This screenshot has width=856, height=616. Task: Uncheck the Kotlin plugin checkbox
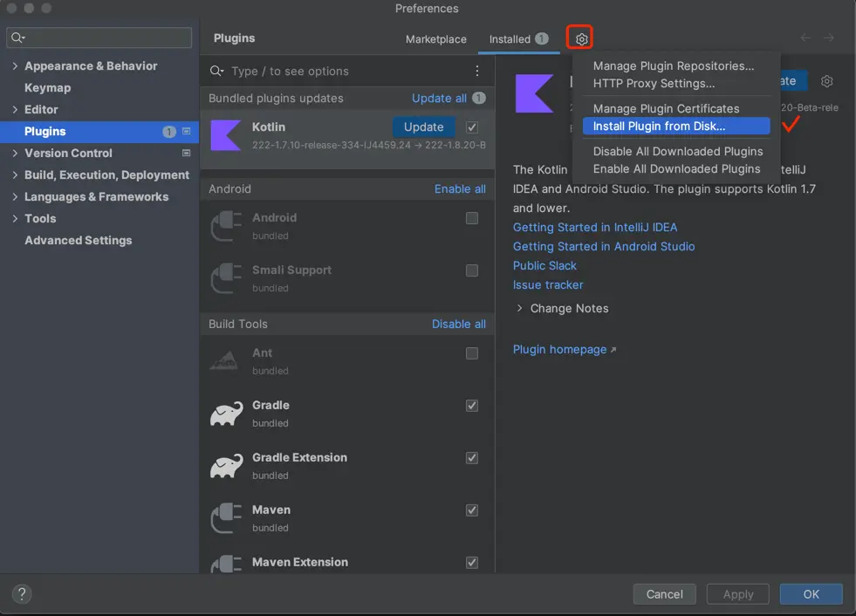(472, 127)
